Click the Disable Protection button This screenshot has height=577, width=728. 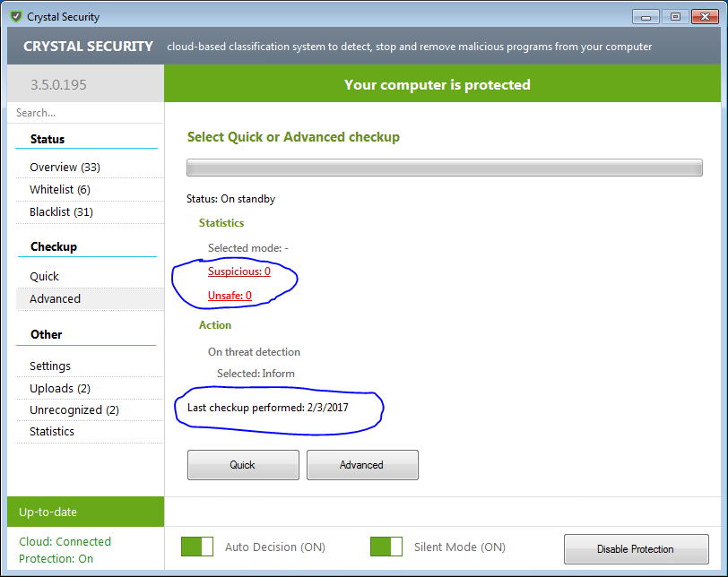coord(636,549)
